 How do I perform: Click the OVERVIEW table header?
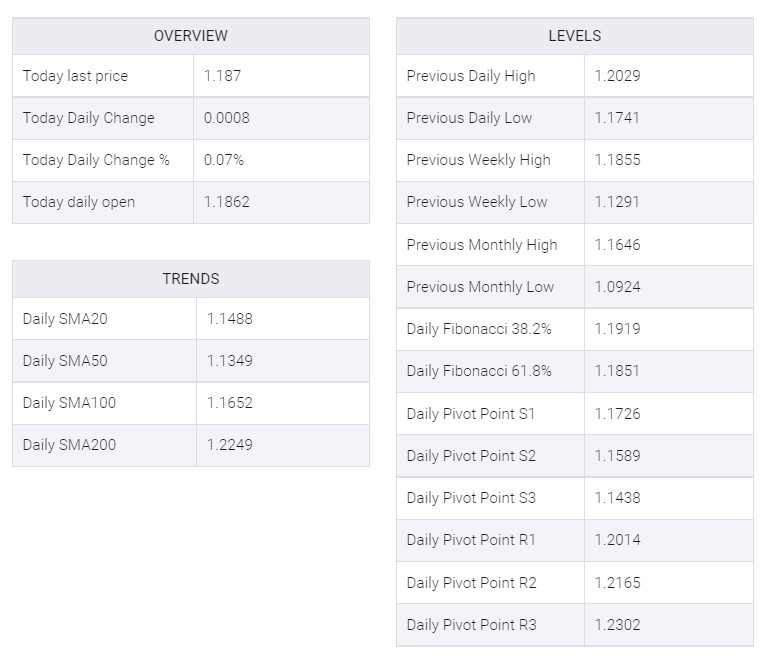point(190,36)
